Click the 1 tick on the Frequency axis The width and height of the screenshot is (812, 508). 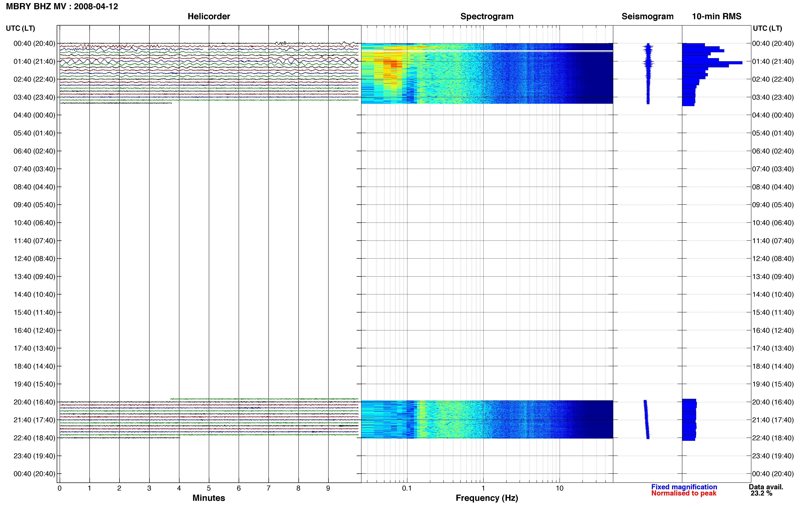coord(483,488)
